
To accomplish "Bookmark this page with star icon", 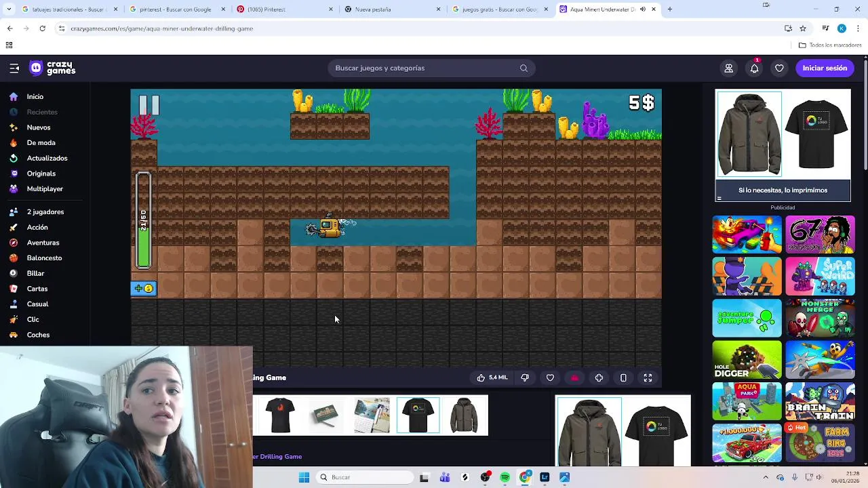I will pyautogui.click(x=803, y=28).
